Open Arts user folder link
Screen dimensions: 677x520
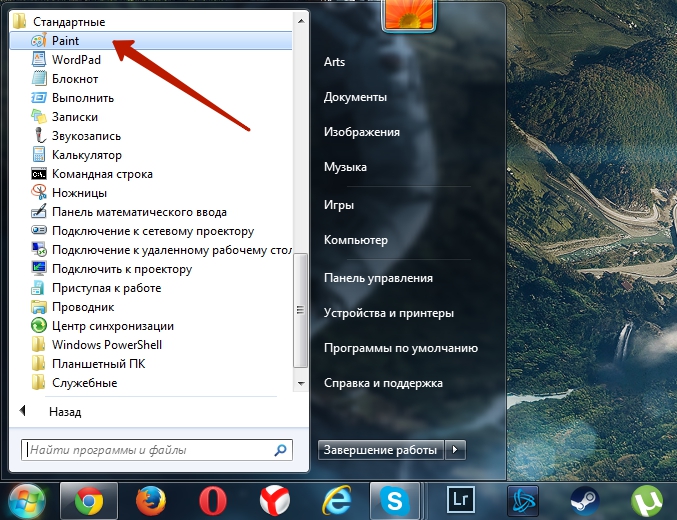334,62
